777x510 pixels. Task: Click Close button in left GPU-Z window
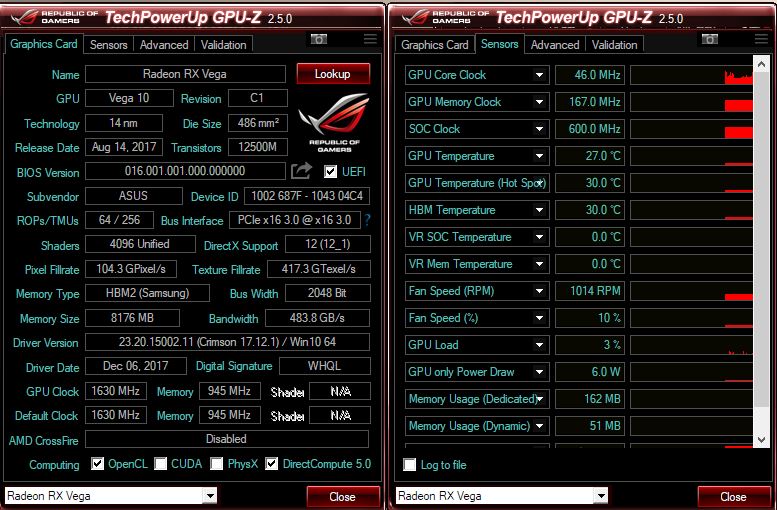(x=343, y=497)
